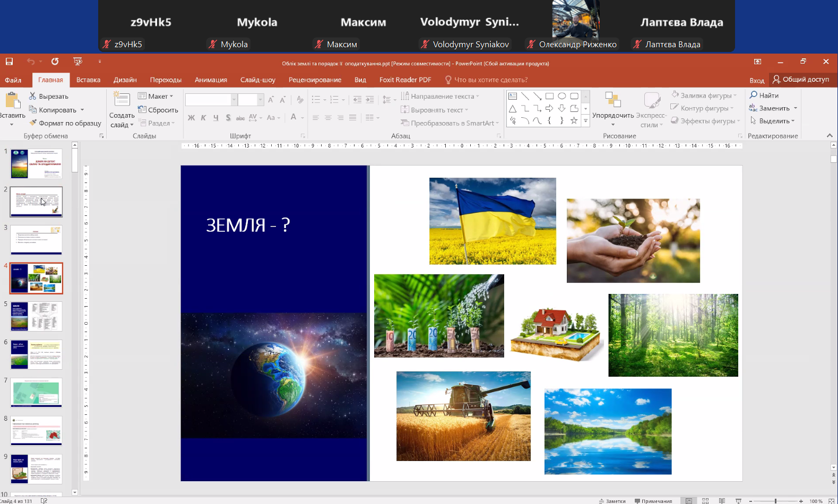Click the Общий доступ share button
The height and width of the screenshot is (504, 838).
[801, 80]
